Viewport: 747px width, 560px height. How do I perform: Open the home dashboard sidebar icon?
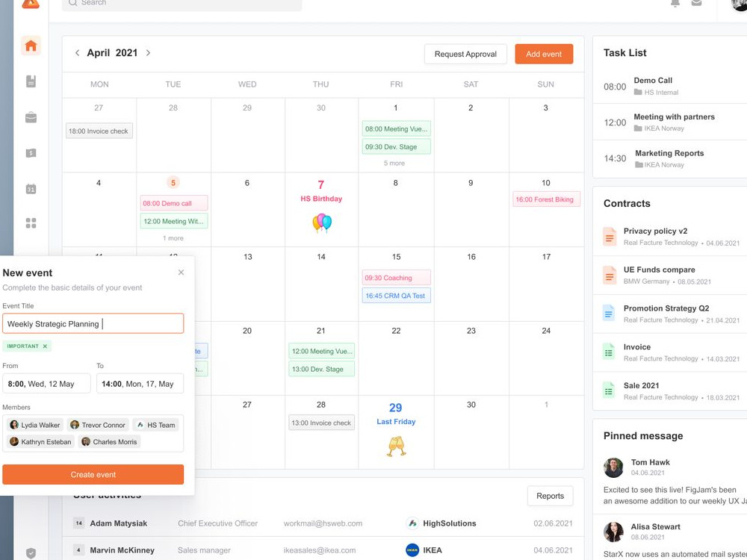click(x=31, y=46)
